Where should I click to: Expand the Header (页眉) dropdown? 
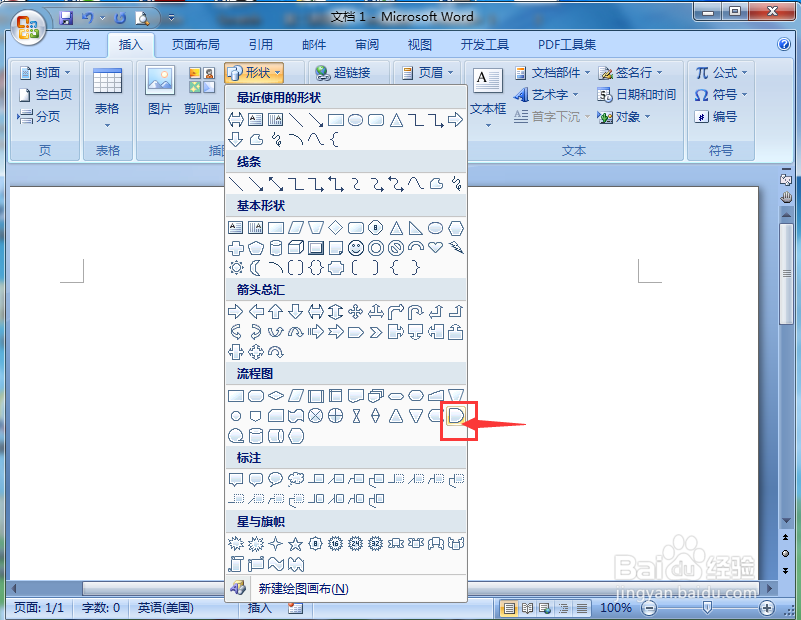(427, 73)
